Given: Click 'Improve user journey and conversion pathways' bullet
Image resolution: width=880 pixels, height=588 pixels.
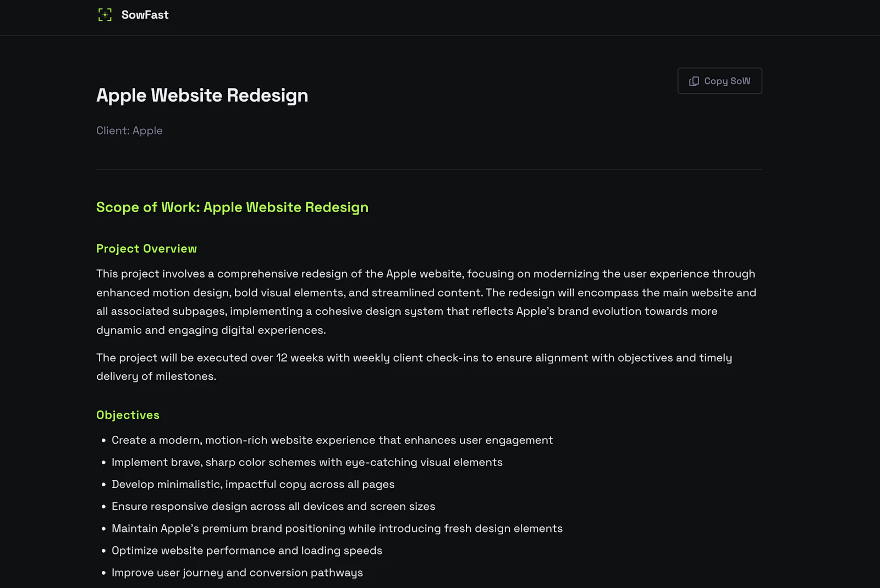Looking at the screenshot, I should (237, 572).
